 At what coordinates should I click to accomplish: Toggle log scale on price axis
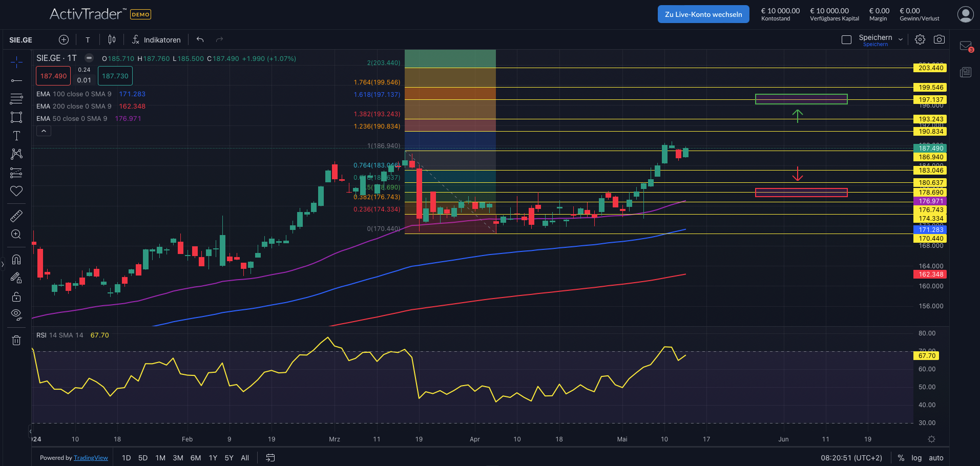[x=916, y=458]
